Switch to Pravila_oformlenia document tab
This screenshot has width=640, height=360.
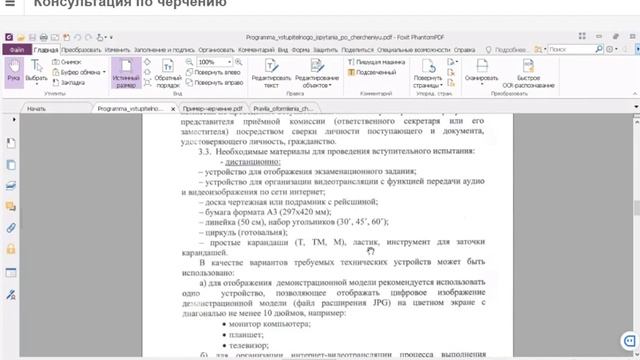[283, 109]
